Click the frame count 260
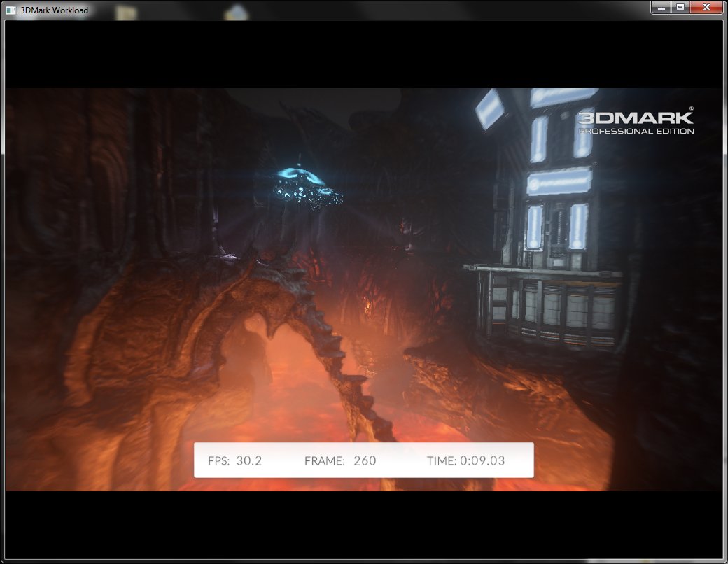This screenshot has width=728, height=564. tap(365, 460)
